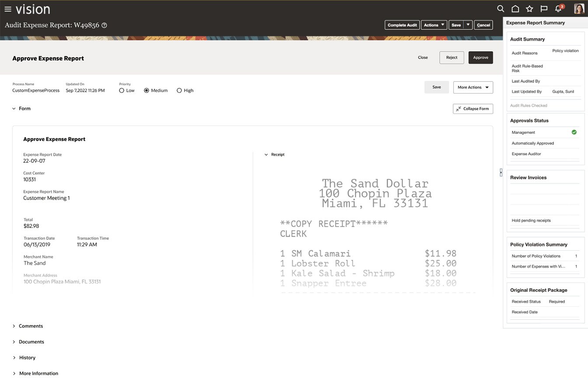Click the Close button
Viewport: 588px width, 392px height.
tap(423, 57)
